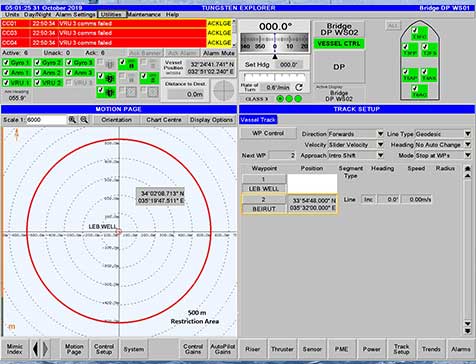Click the Set Hdg value field
The width and height of the screenshot is (476, 364).
288,65
